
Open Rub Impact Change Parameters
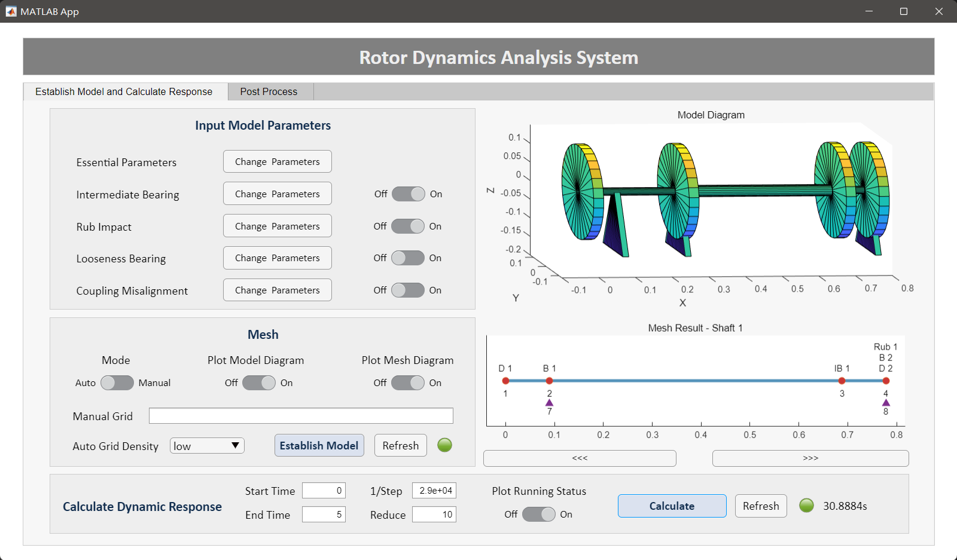click(278, 226)
